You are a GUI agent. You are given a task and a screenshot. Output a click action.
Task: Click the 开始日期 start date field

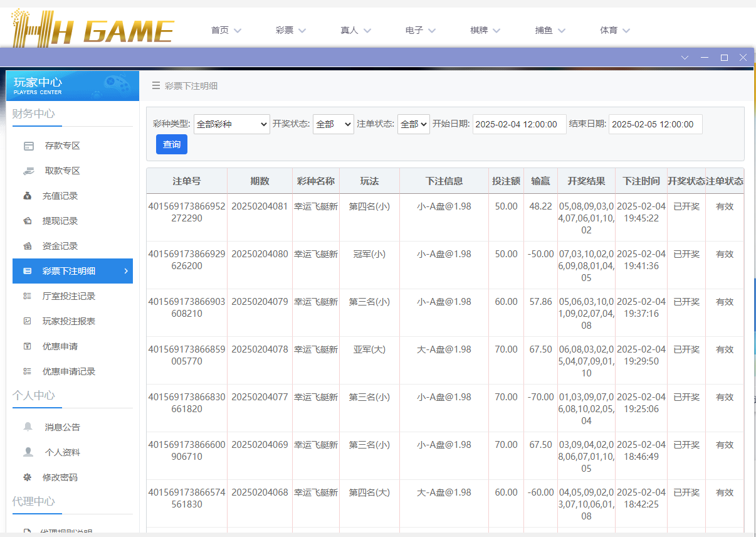[x=519, y=124]
